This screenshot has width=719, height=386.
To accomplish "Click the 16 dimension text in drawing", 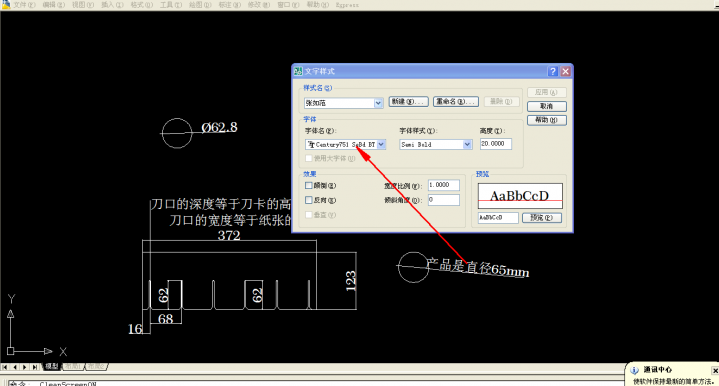I will tap(135, 329).
